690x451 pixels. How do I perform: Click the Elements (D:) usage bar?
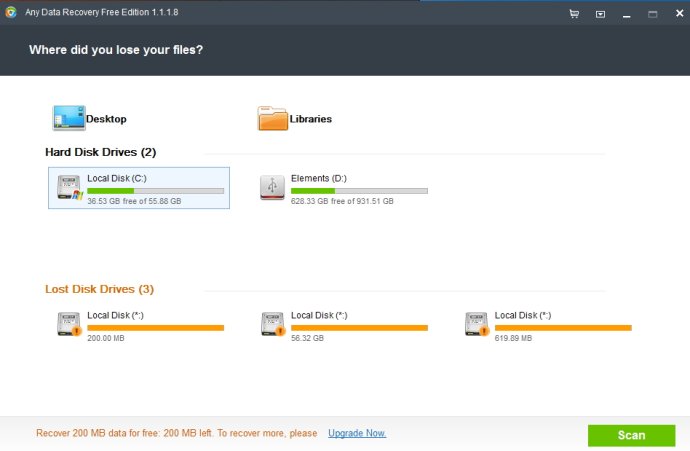pyautogui.click(x=359, y=191)
